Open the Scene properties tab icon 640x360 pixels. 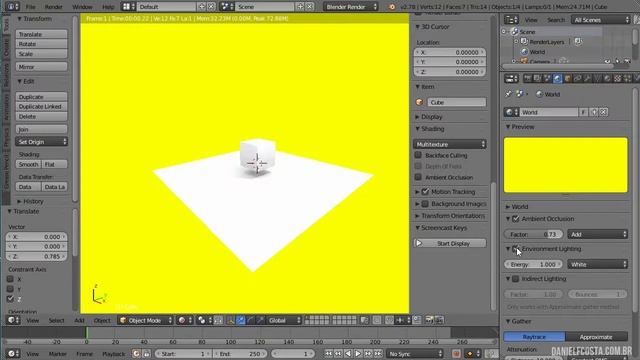547,78
